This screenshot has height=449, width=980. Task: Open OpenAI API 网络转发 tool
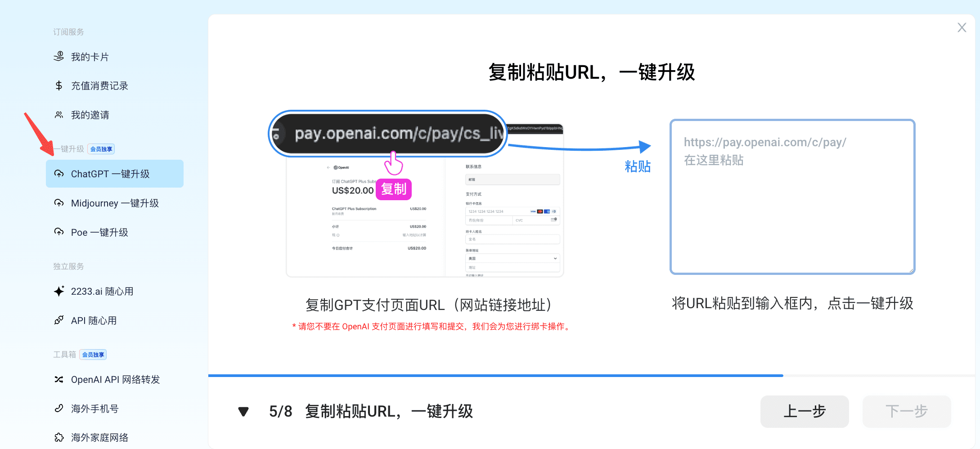coord(115,379)
